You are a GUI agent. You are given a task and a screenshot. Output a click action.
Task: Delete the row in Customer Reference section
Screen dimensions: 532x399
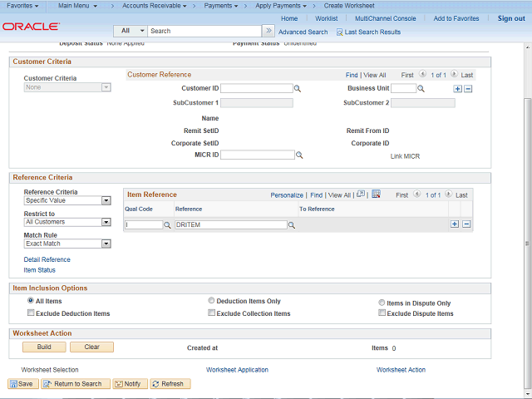(x=468, y=88)
